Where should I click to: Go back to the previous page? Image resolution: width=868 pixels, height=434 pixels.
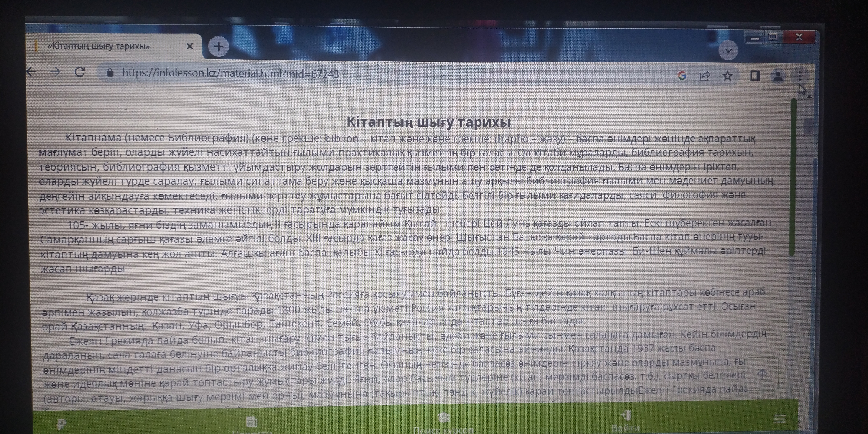point(31,71)
